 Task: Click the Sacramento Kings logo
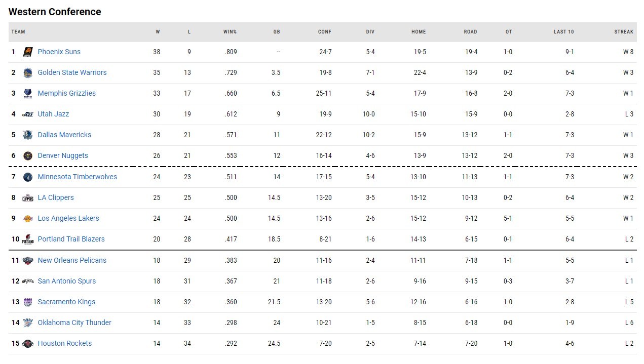coord(28,302)
